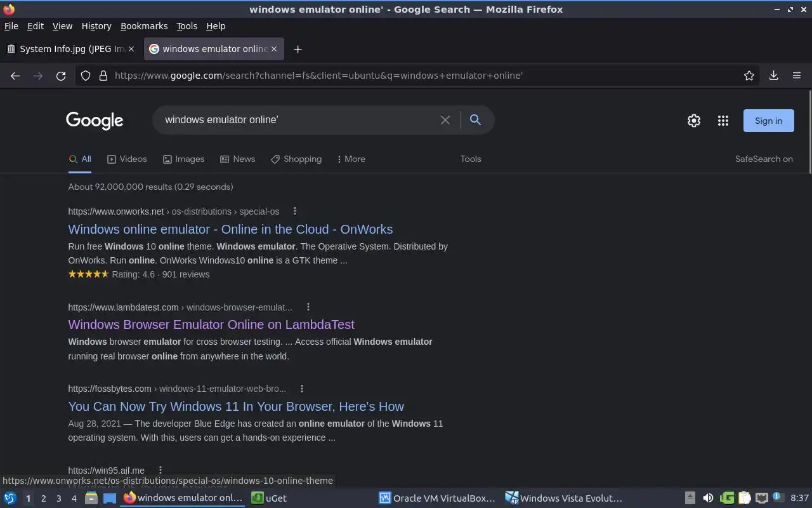This screenshot has width=812, height=508.
Task: Open SafeSearch on settings
Action: (764, 159)
